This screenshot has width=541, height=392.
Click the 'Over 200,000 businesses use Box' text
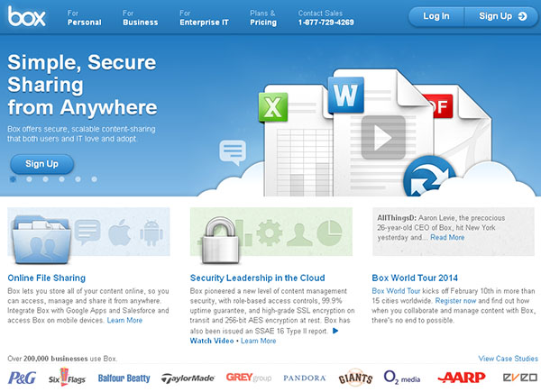coord(62,359)
